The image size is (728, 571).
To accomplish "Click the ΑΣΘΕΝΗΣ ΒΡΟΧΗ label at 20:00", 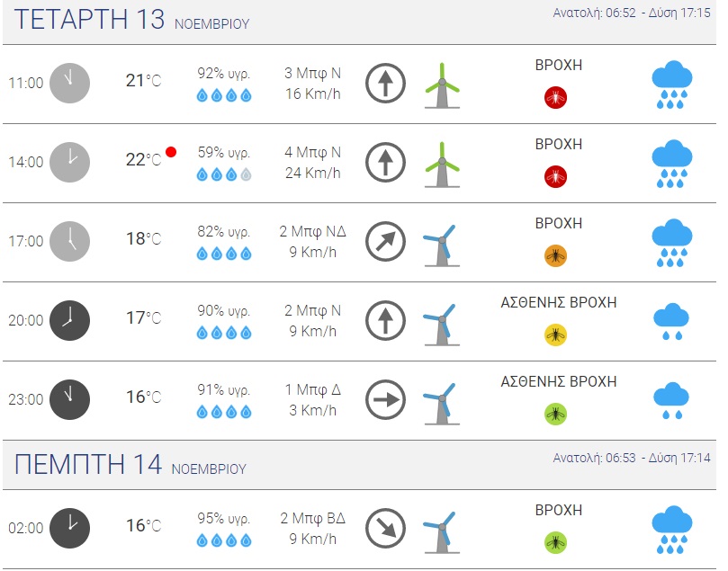I will pos(558,303).
